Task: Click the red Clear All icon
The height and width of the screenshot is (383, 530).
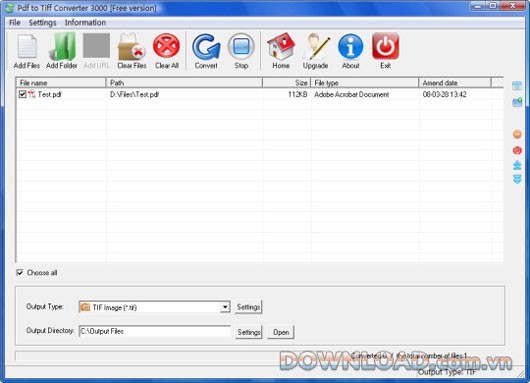Action: click(166, 46)
